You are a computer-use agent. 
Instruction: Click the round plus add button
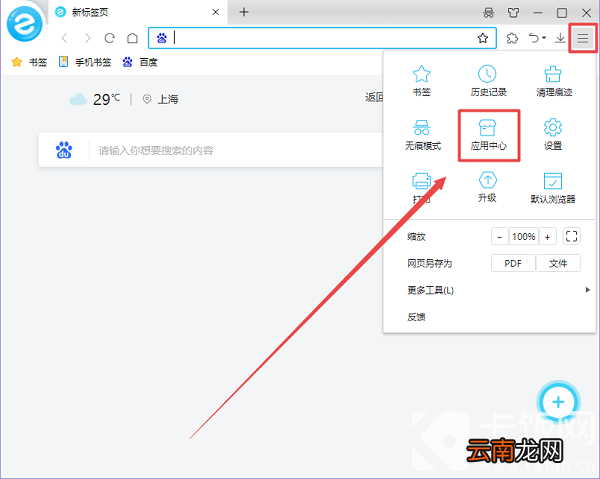tap(558, 402)
